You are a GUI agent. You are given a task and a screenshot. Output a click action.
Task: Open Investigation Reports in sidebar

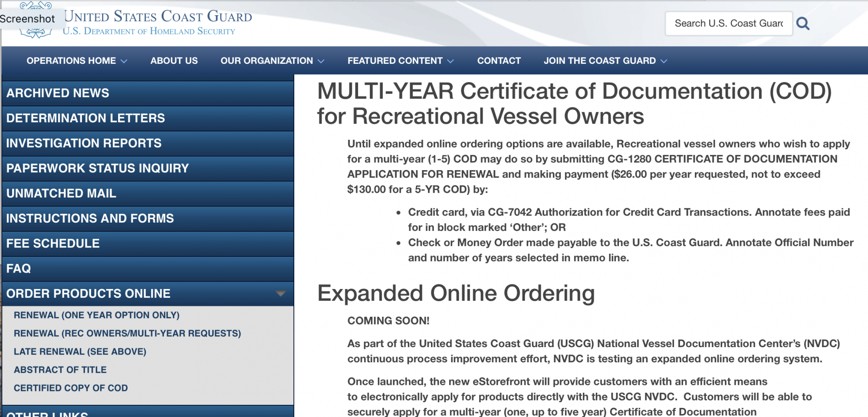pyautogui.click(x=148, y=144)
